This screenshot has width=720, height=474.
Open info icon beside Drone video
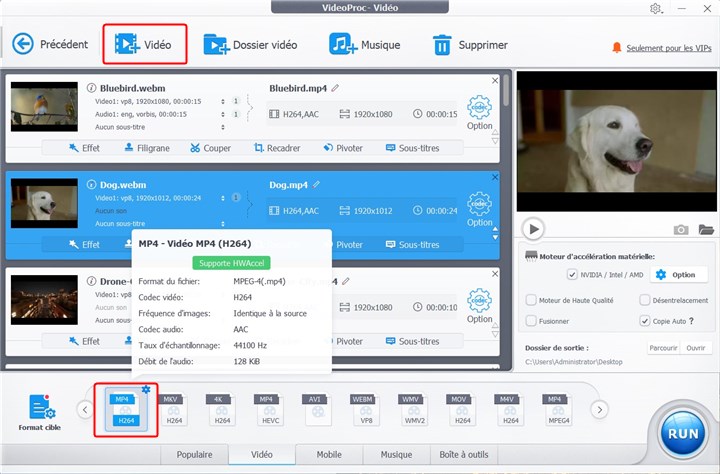click(x=91, y=281)
